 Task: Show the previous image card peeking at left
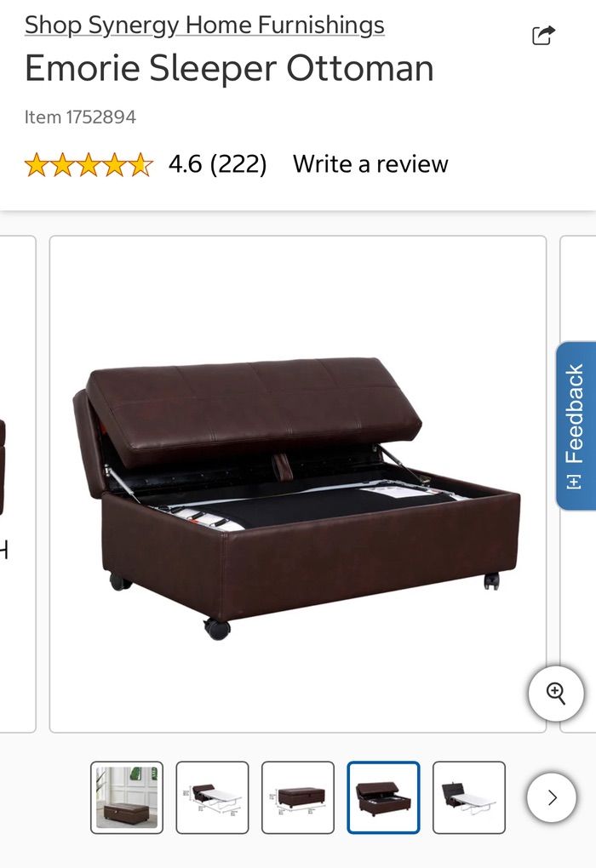(17, 484)
